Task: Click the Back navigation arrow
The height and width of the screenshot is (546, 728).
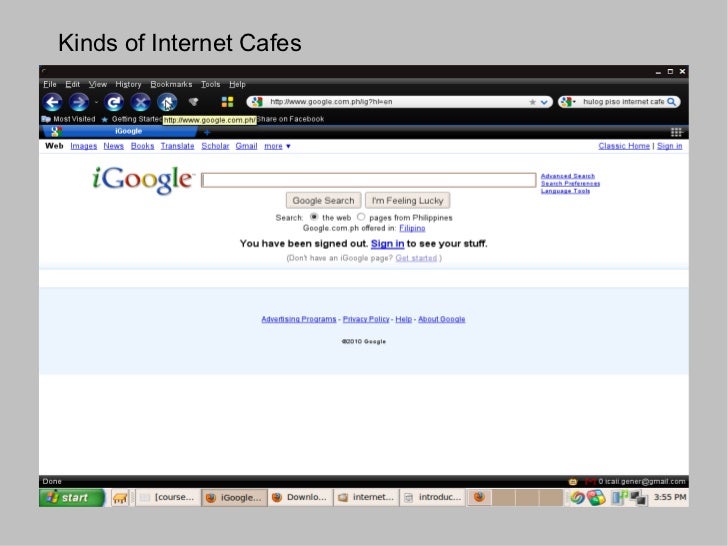Action: click(52, 102)
